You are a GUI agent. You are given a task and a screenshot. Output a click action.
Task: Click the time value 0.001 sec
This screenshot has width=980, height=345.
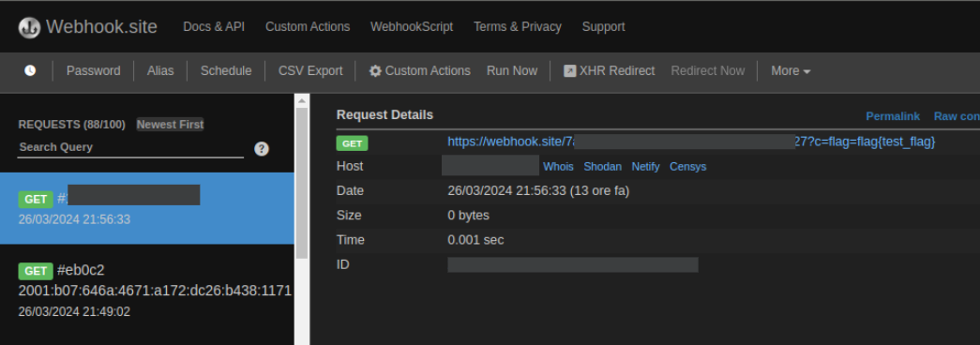tap(475, 240)
